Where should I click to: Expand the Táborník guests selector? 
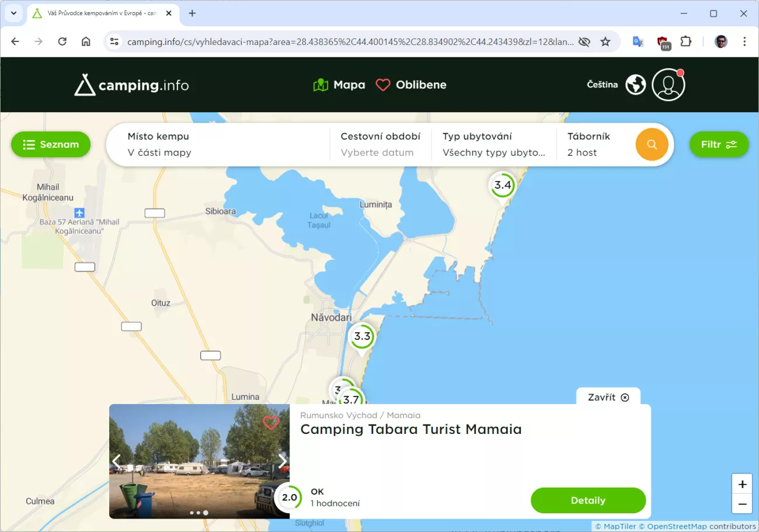(x=590, y=144)
